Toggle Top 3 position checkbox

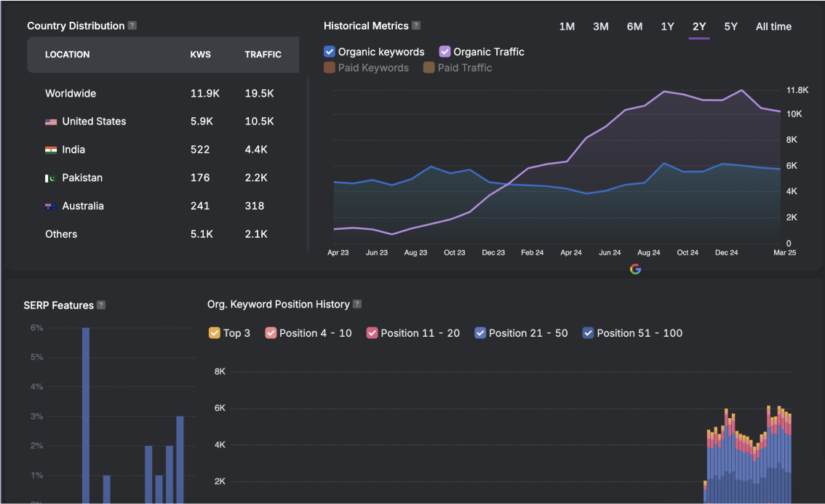(x=214, y=333)
